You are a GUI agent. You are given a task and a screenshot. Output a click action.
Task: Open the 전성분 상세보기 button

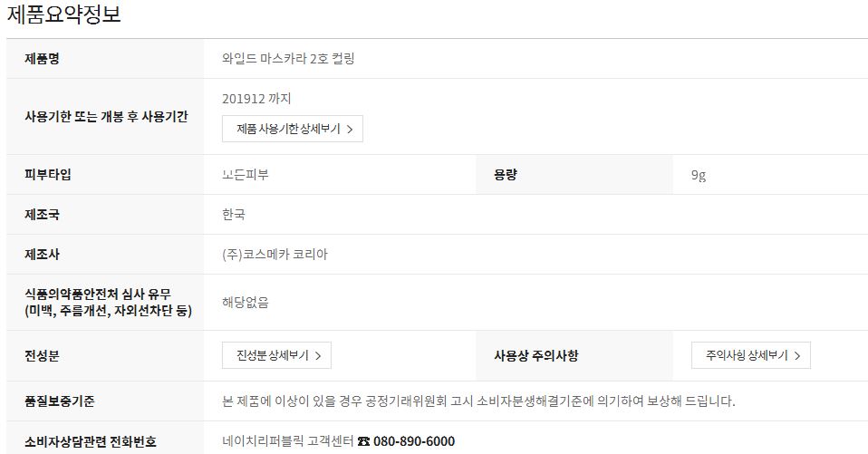276,355
